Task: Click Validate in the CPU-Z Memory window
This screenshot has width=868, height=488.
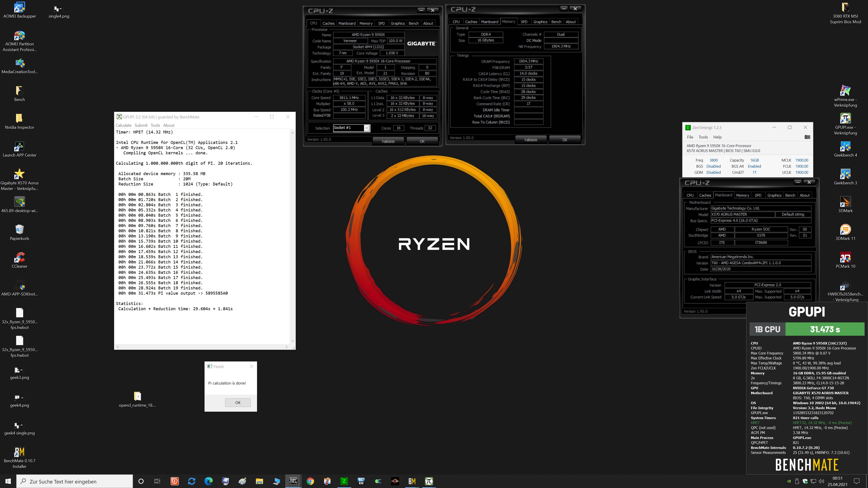Action: pos(531,140)
